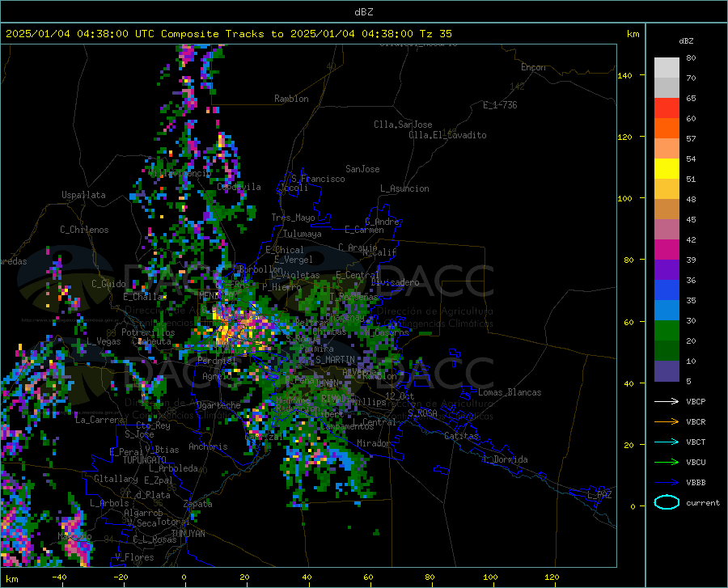Click the E_1-736 map label
Screen dimensions: 728x588
(x=500, y=105)
